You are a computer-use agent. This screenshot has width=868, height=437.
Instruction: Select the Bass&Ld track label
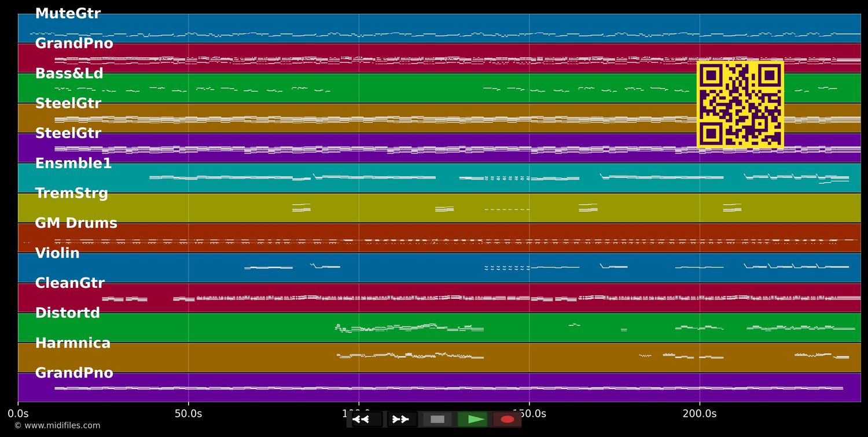pyautogui.click(x=69, y=73)
